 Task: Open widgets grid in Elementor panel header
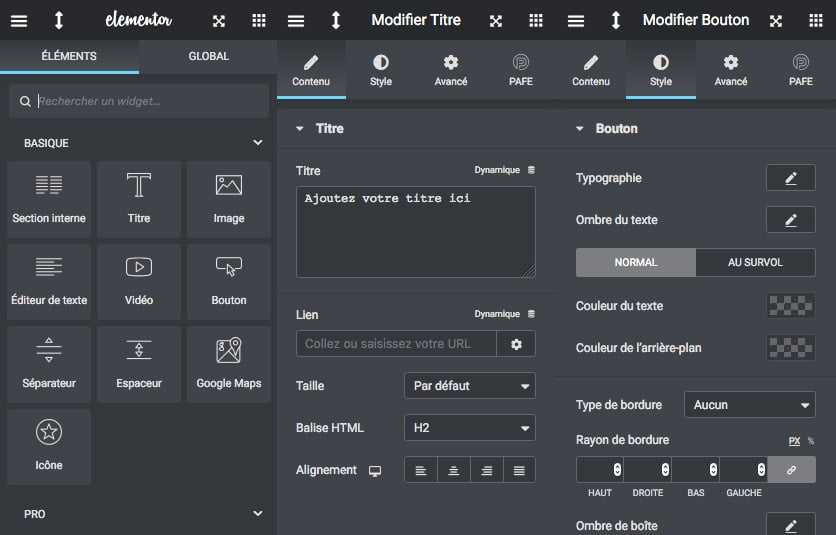259,20
